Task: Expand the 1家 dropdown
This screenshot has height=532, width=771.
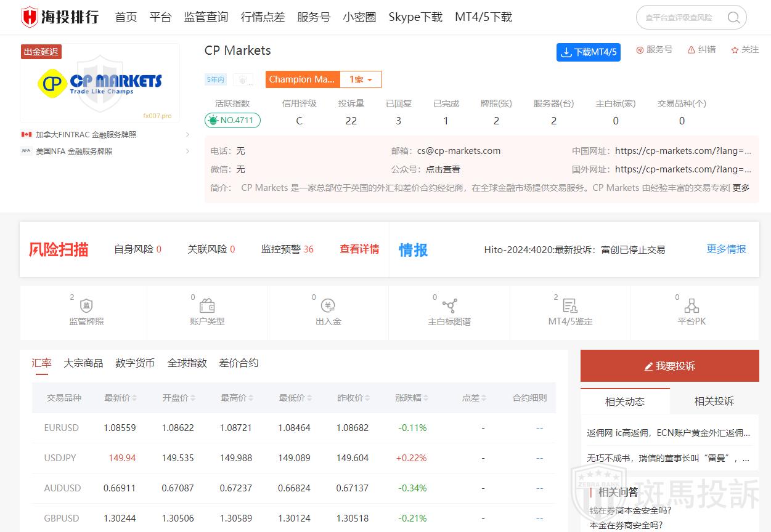Action: (361, 79)
